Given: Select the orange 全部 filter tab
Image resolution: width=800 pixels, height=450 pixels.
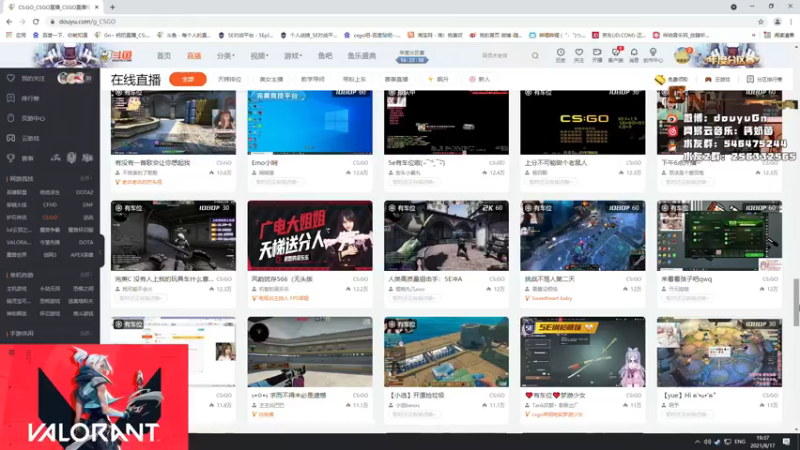Looking at the screenshot, I should point(188,79).
